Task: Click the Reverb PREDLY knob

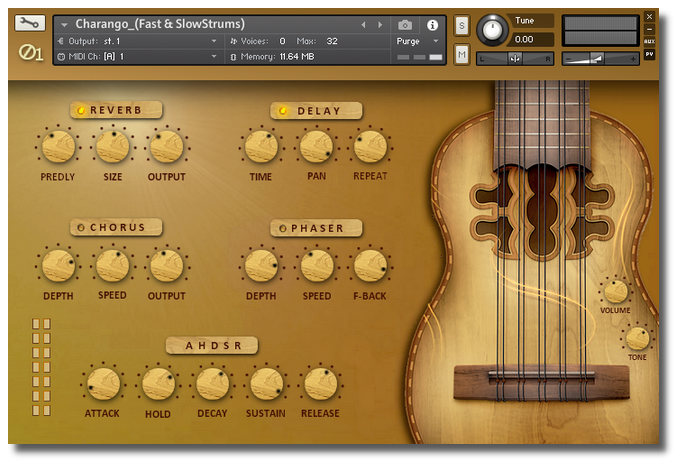Action: 58,147
